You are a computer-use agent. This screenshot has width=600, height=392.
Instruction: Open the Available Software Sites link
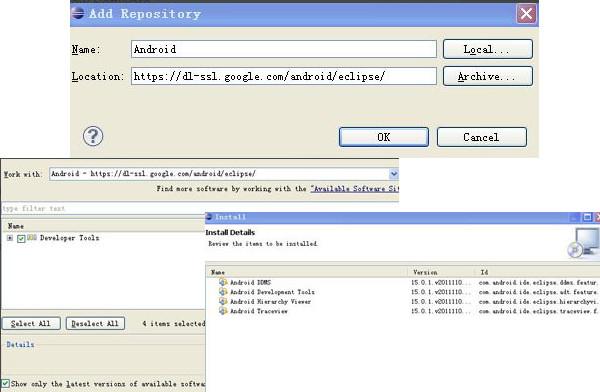point(354,188)
